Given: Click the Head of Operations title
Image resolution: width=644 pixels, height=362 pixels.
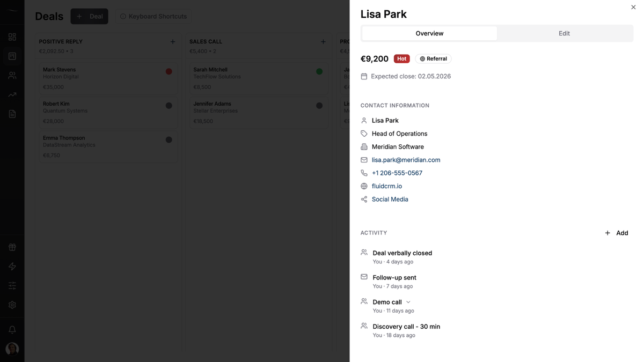Looking at the screenshot, I should 399,134.
